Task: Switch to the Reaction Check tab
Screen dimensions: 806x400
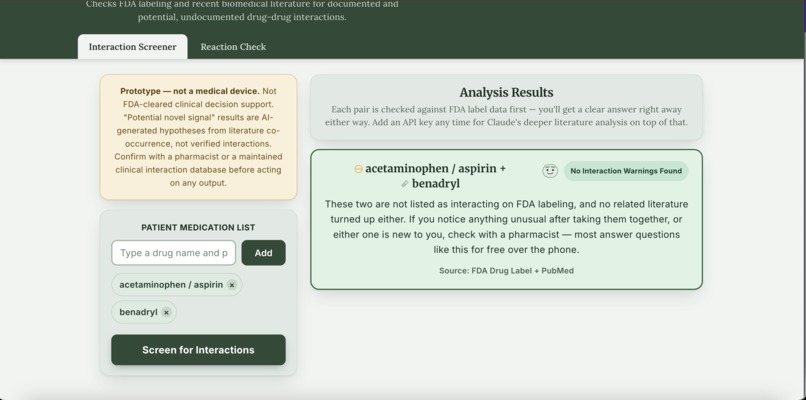Action: click(233, 47)
